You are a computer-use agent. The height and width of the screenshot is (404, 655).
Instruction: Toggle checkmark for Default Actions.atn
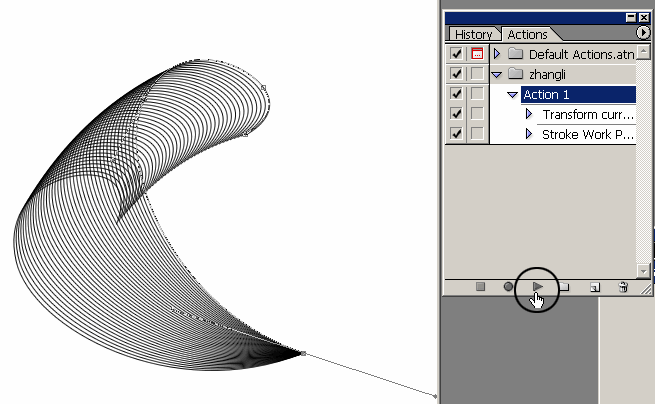(x=456, y=53)
